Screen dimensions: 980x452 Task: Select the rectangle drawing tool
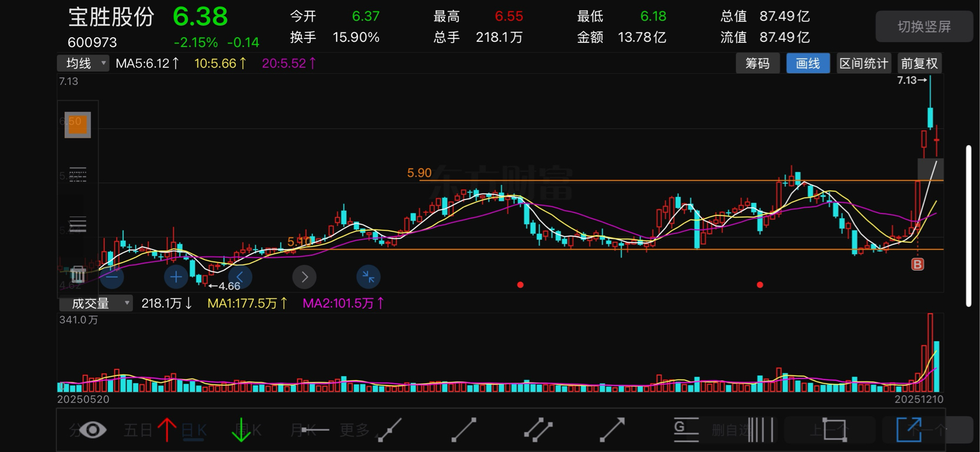[835, 430]
